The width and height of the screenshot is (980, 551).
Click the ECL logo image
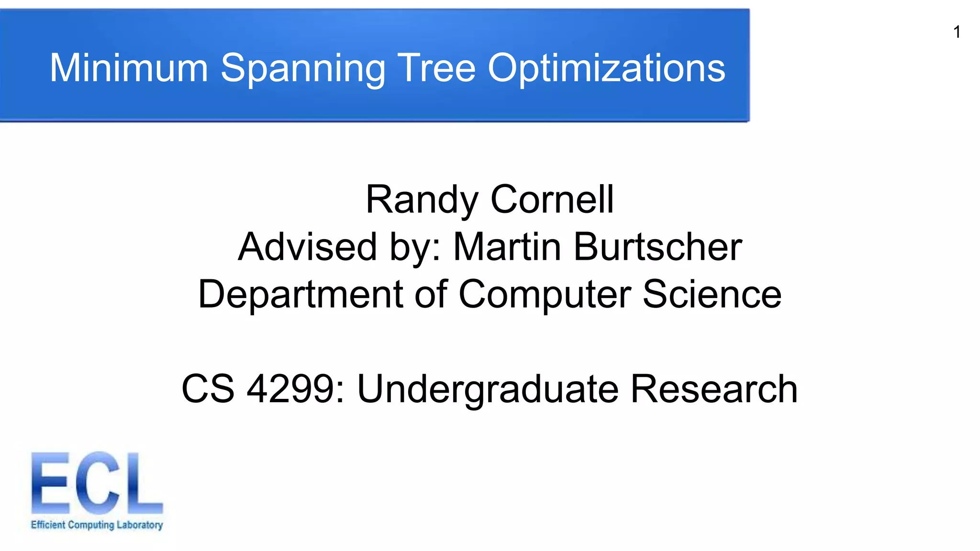point(97,491)
